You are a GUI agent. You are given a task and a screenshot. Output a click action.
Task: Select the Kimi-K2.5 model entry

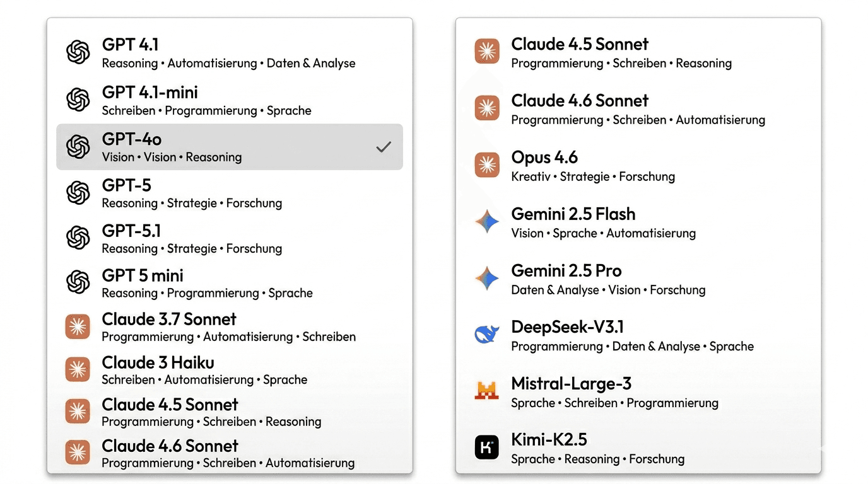638,448
